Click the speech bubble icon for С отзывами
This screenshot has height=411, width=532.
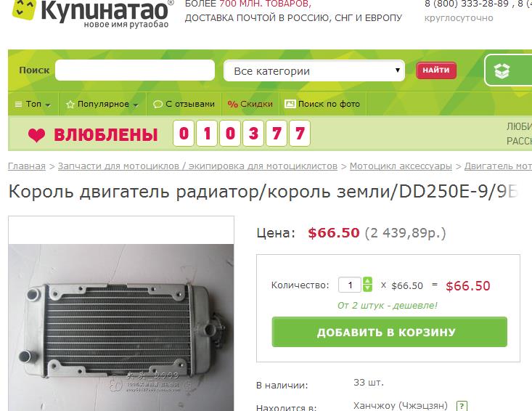click(157, 104)
